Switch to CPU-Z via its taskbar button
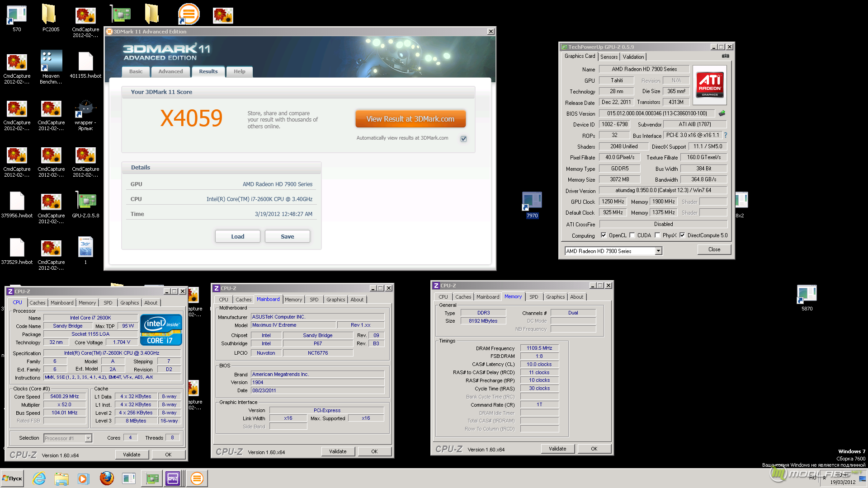This screenshot has height=488, width=868. tap(173, 478)
